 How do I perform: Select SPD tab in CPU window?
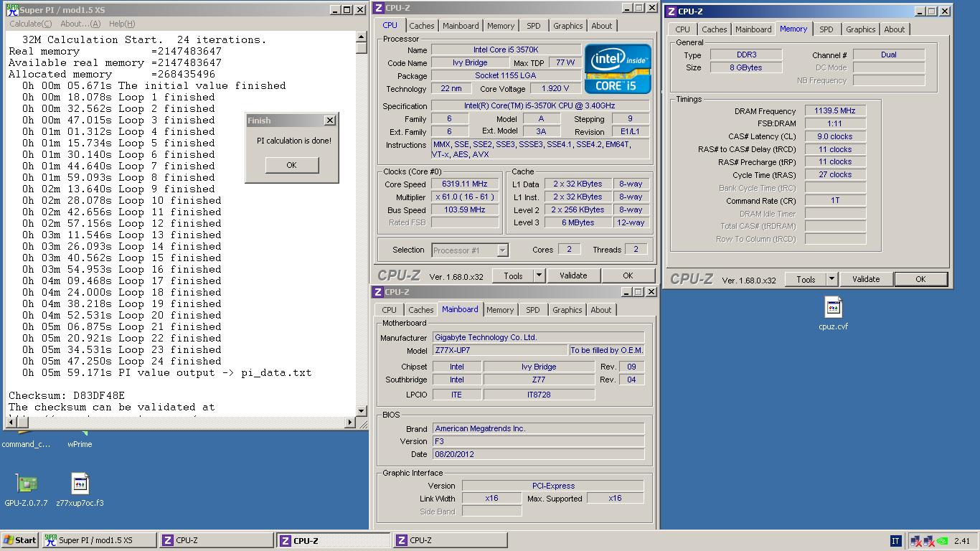click(534, 26)
